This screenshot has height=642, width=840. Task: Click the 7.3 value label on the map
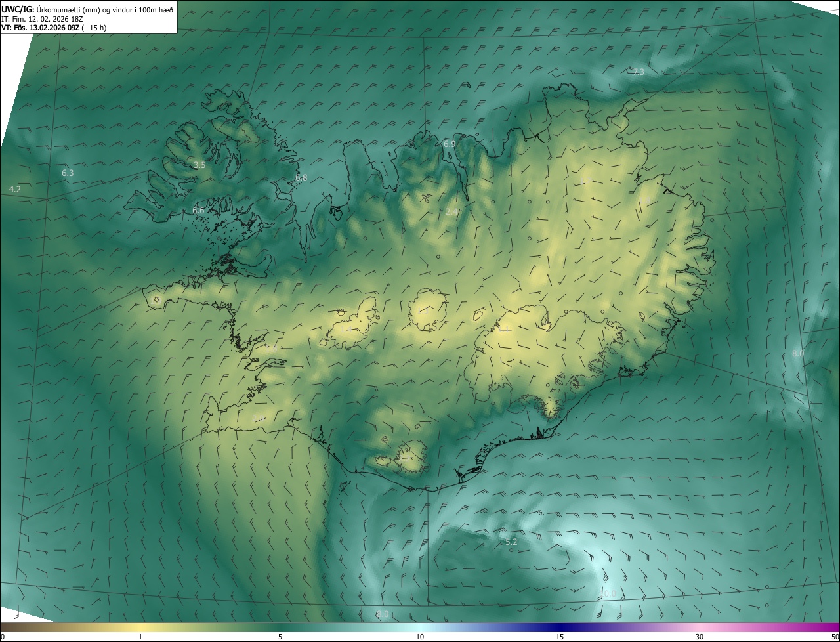coord(638,72)
